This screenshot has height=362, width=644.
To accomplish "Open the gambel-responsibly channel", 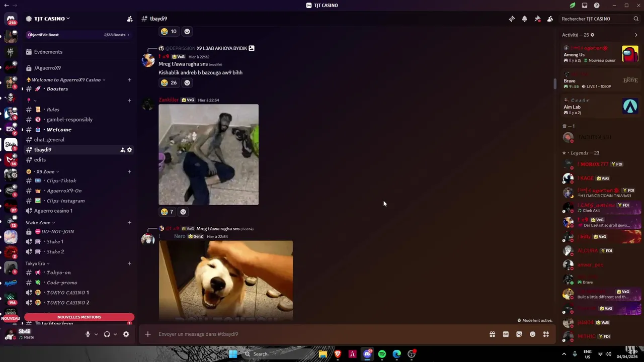I will [x=79, y=120].
